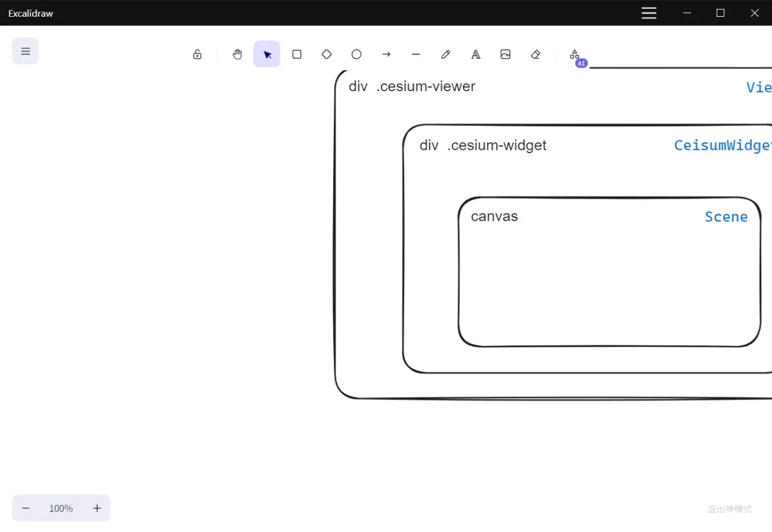Select the Arrow tool
Screen dimensions: 772x532
coord(386,54)
